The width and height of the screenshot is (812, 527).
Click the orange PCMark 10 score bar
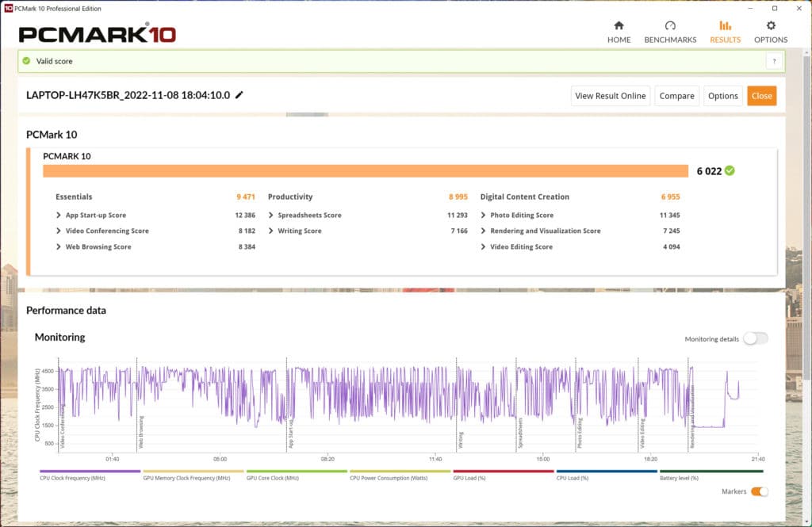coord(366,171)
